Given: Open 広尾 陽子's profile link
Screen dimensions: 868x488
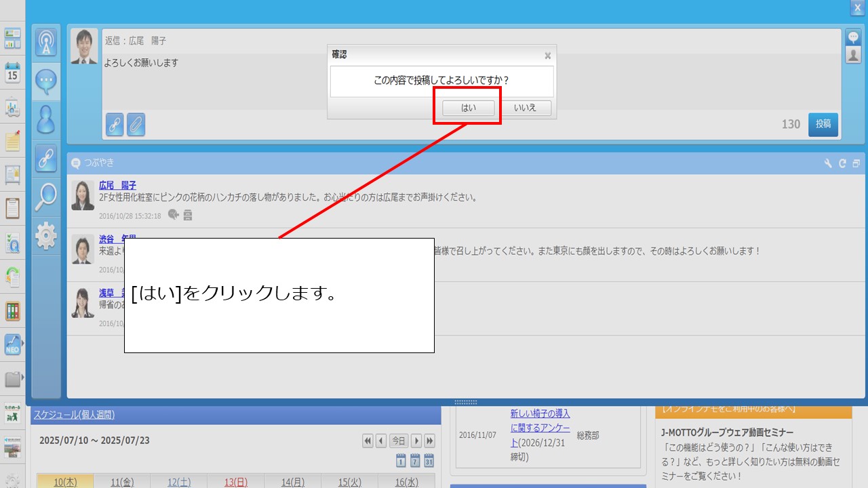Looking at the screenshot, I should (x=117, y=185).
